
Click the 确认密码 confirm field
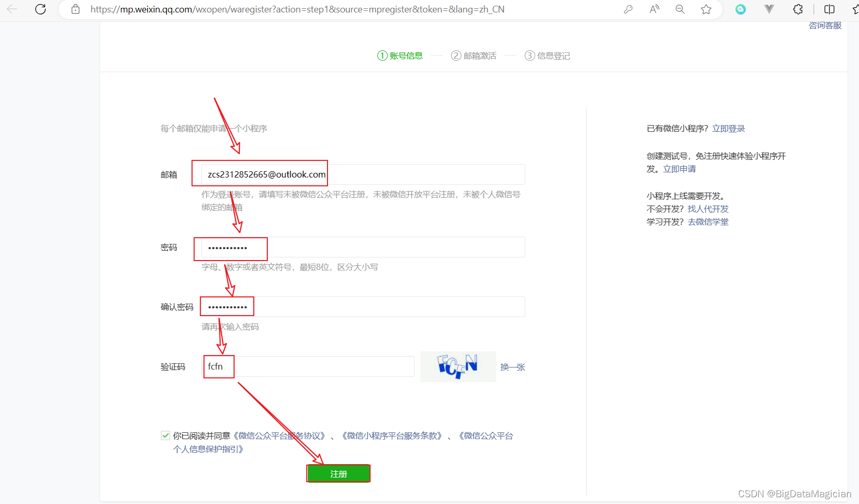click(x=363, y=307)
